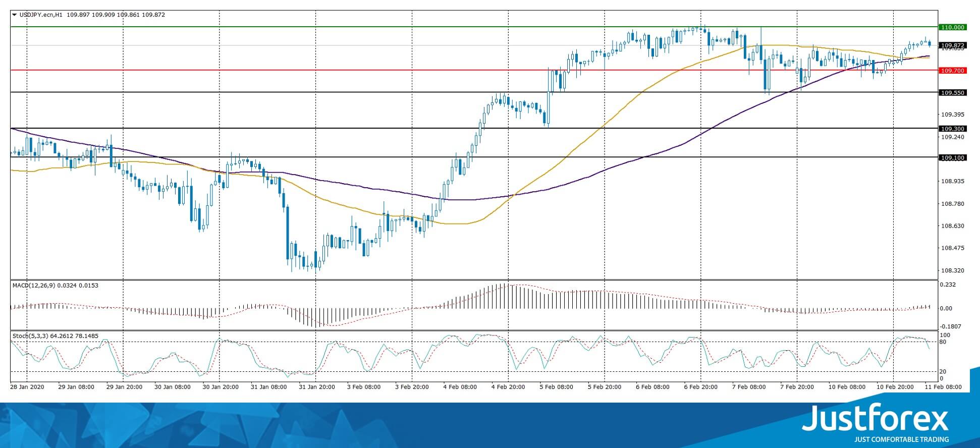Click the "29 Jan 20:00" time label
Viewport: 980px width, 448px height.
(124, 387)
